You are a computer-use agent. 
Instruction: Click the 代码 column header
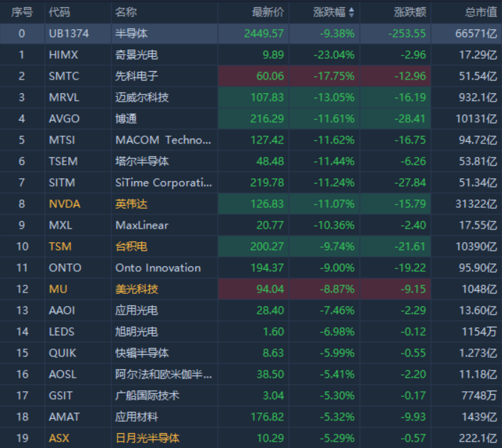(x=59, y=12)
